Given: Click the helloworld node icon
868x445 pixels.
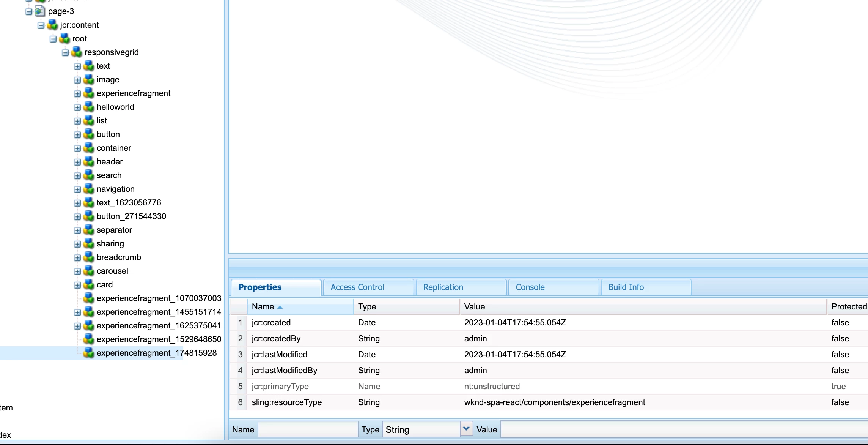Looking at the screenshot, I should coord(88,107).
